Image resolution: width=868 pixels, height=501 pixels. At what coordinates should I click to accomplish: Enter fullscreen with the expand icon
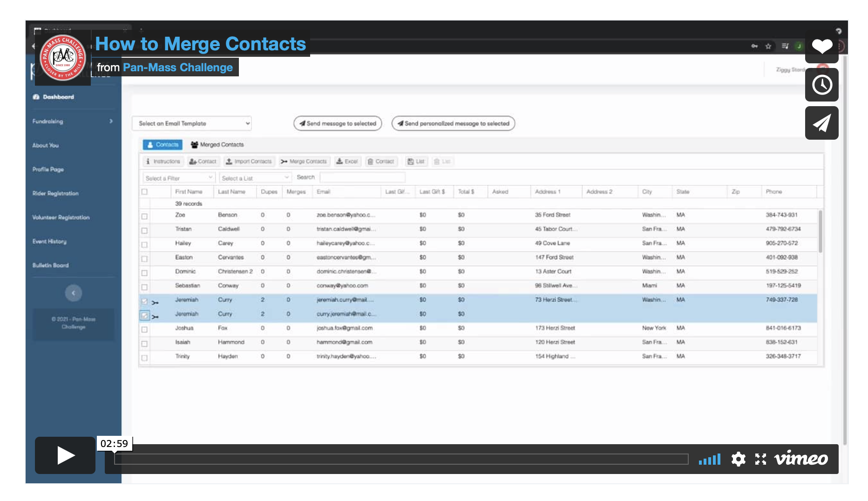click(x=760, y=459)
